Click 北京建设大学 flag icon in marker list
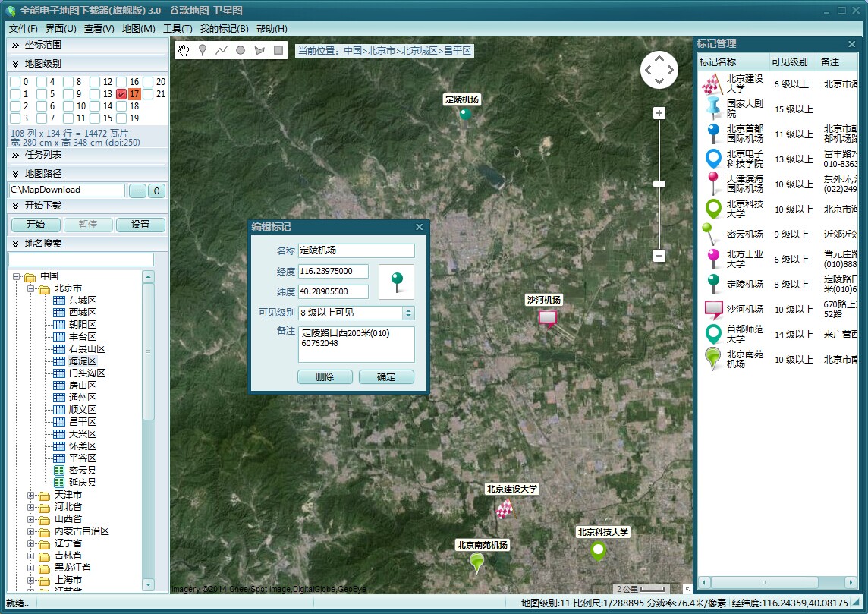868x614 pixels. click(x=712, y=84)
